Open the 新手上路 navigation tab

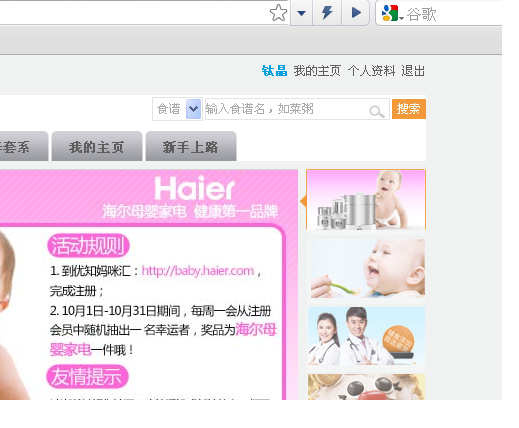click(191, 146)
